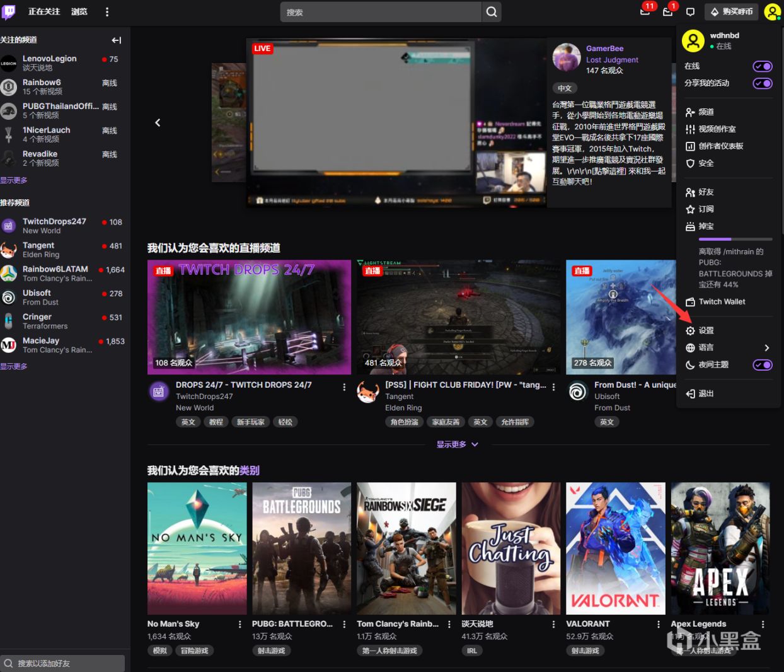This screenshot has height=672, width=784.
Task: Toggle the Online status switch
Action: pos(763,66)
